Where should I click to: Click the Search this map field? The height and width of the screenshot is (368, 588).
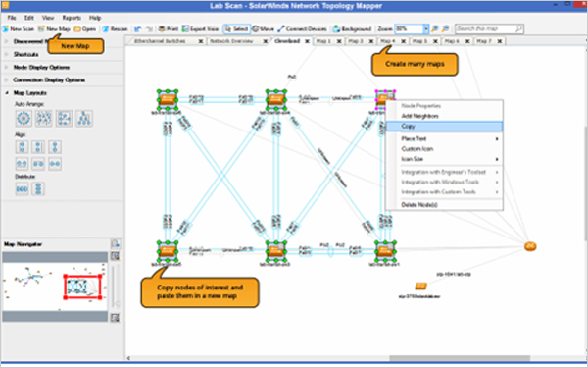pos(489,28)
